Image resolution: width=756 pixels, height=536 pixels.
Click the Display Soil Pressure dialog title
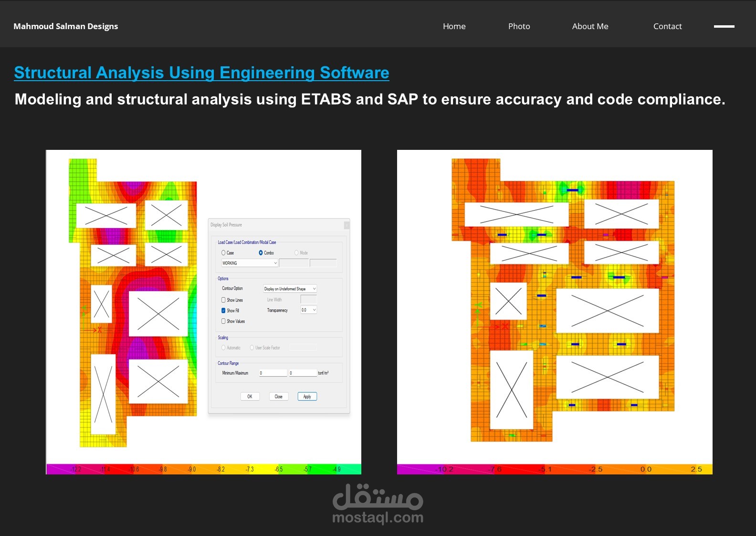click(x=226, y=225)
